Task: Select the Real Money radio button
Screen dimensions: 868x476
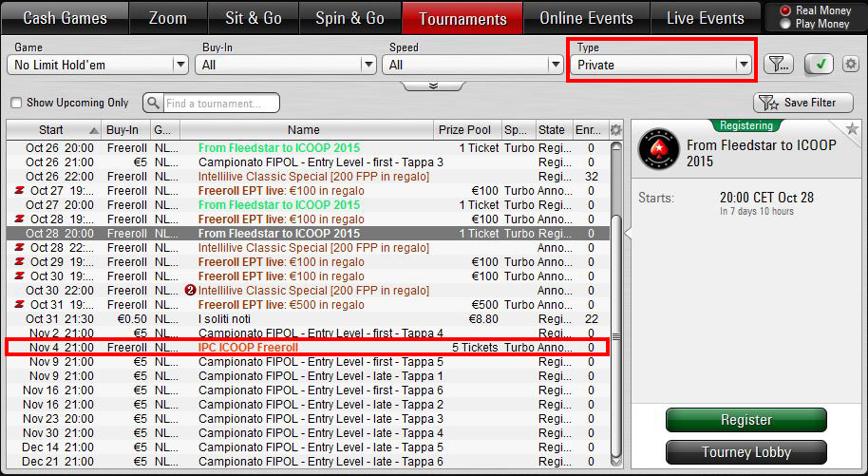Action: [784, 11]
